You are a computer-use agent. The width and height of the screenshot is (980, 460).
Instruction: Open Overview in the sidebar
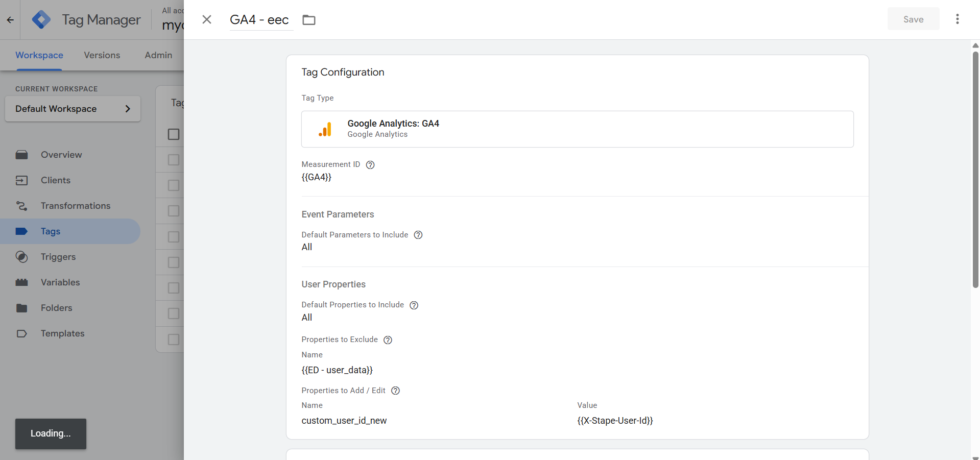point(61,155)
